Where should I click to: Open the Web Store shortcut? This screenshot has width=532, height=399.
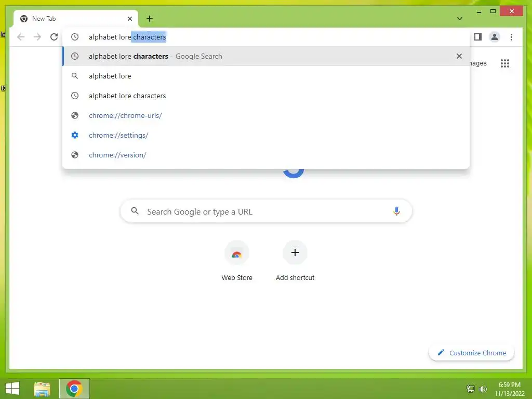(x=237, y=261)
